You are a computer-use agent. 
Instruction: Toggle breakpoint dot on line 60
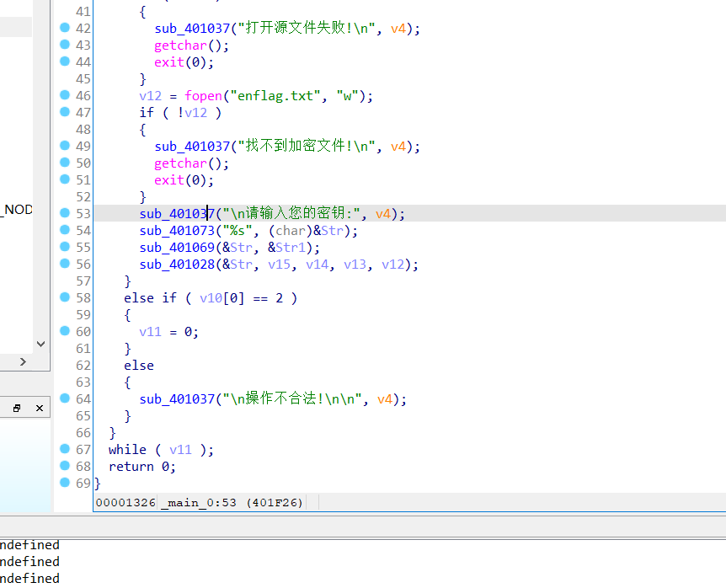pos(65,330)
